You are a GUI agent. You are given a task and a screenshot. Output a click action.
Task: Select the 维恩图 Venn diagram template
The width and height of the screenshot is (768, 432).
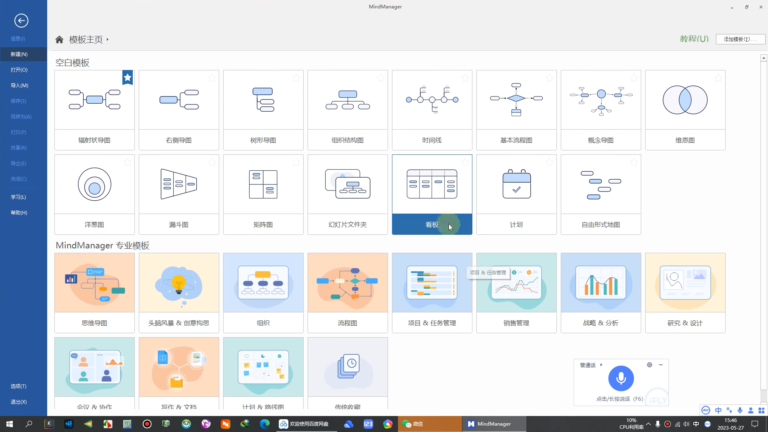pyautogui.click(x=685, y=110)
